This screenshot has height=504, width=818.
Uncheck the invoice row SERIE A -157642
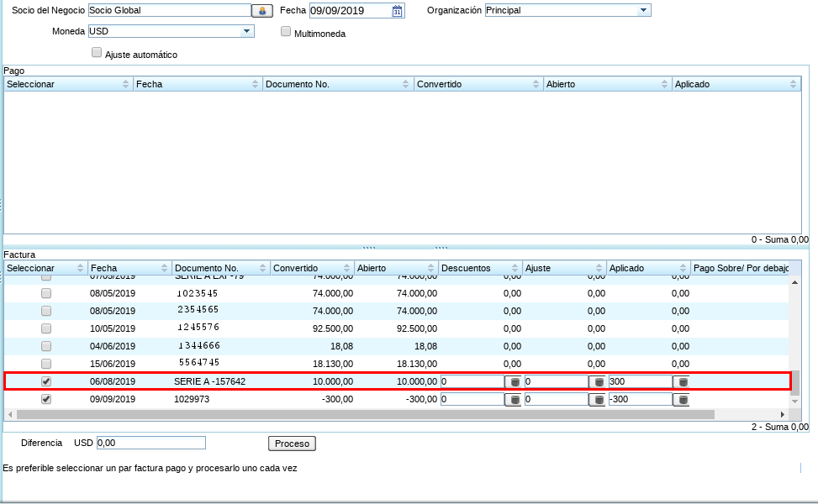click(x=46, y=381)
